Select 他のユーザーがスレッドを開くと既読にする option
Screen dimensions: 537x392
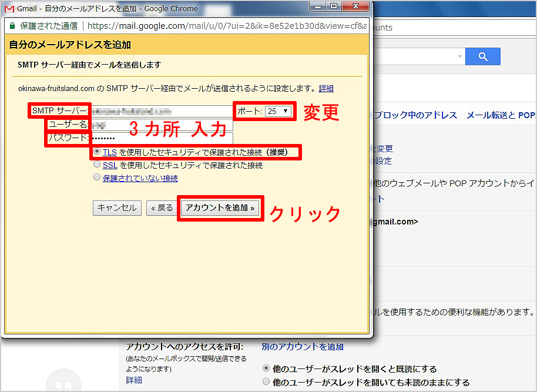(x=266, y=368)
